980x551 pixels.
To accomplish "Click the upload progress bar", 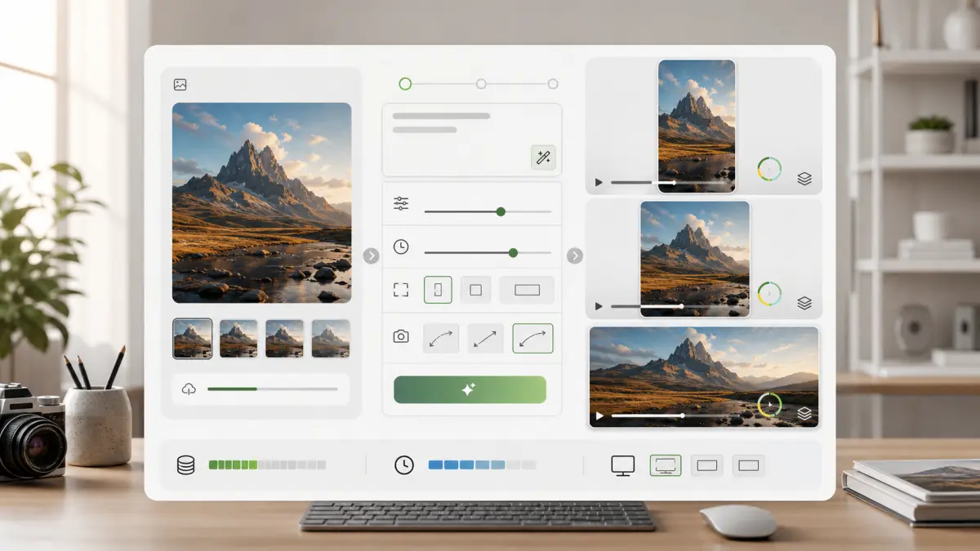I will (272, 389).
